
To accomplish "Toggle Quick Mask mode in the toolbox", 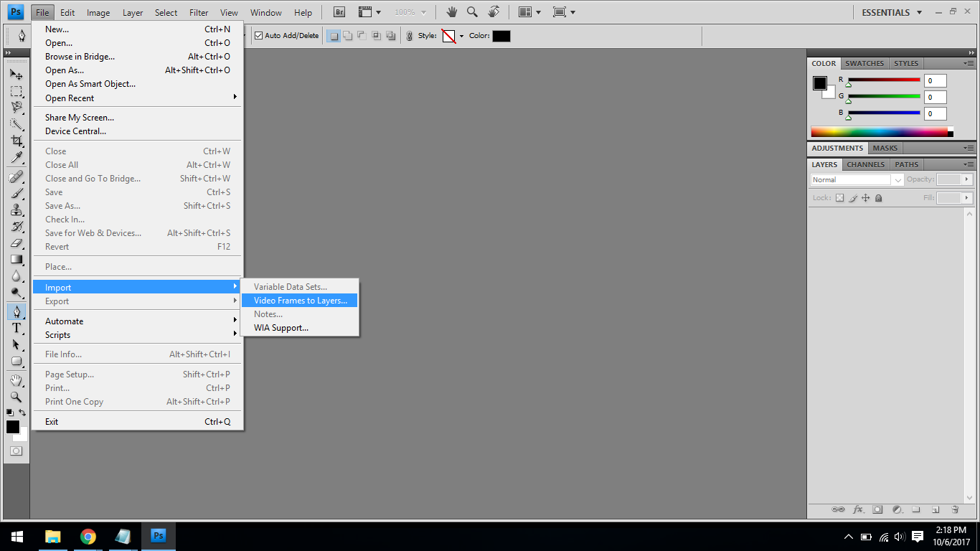I will pos(17,451).
